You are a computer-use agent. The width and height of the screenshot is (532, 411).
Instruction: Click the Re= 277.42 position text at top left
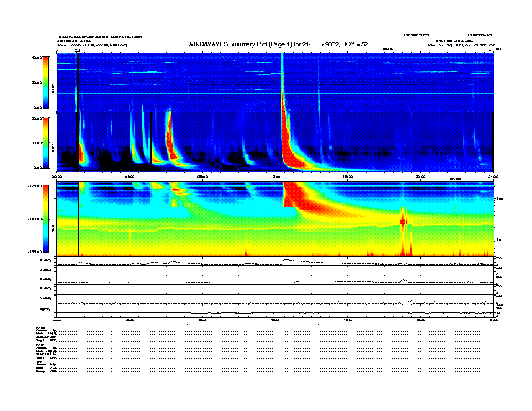tap(92, 45)
